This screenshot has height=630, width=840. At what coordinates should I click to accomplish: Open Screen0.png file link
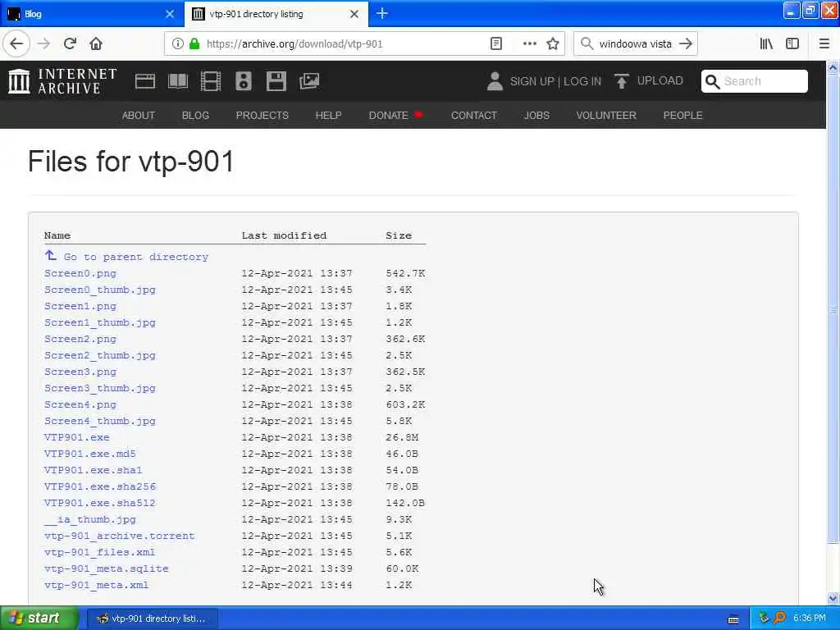(80, 273)
